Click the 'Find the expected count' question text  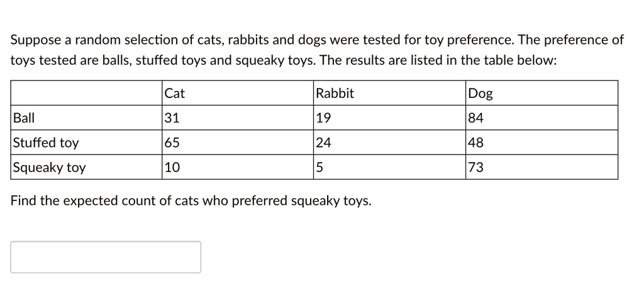tap(191, 201)
